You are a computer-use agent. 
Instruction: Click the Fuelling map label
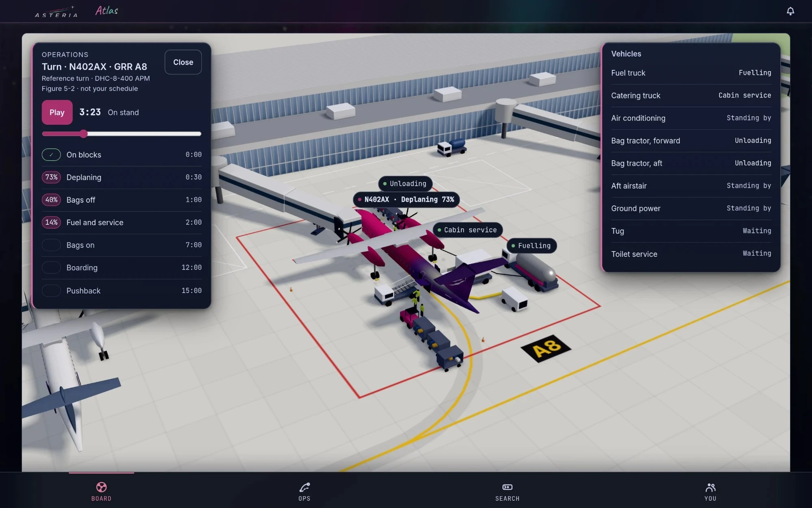tap(531, 246)
